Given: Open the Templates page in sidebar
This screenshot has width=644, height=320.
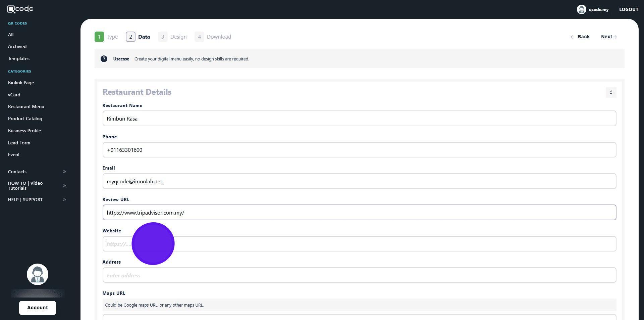Looking at the screenshot, I should pyautogui.click(x=19, y=58).
